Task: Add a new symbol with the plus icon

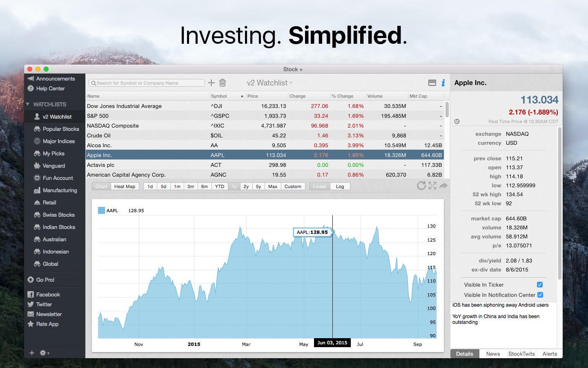Action: [x=212, y=83]
